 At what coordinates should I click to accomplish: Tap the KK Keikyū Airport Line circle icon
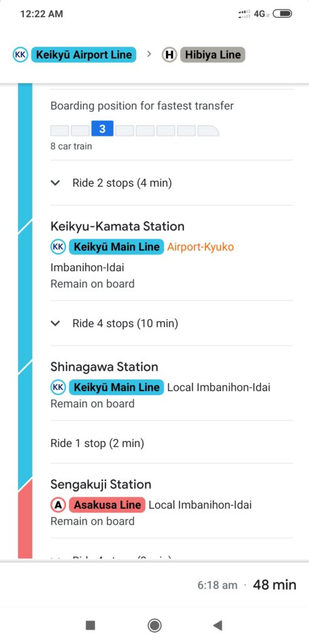20,55
